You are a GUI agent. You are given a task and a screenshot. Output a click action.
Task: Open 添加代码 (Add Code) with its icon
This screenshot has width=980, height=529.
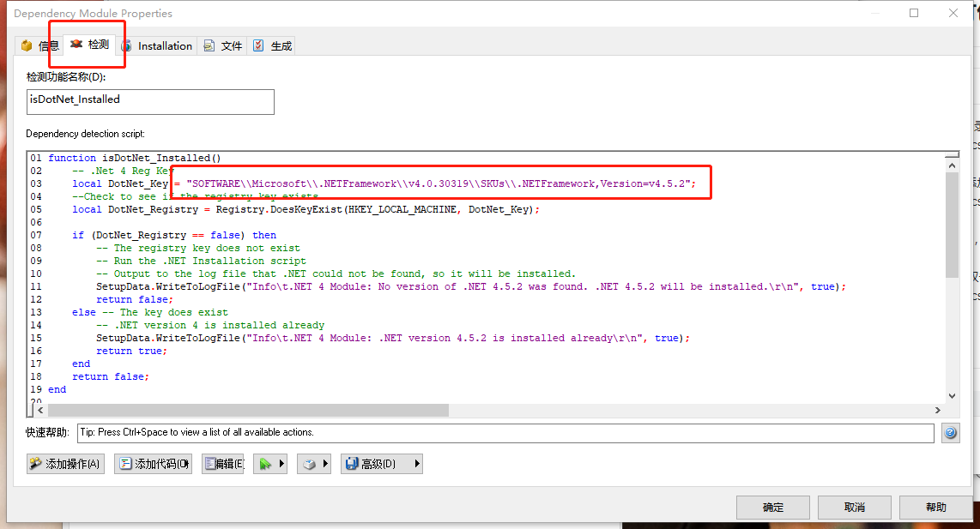coord(124,463)
